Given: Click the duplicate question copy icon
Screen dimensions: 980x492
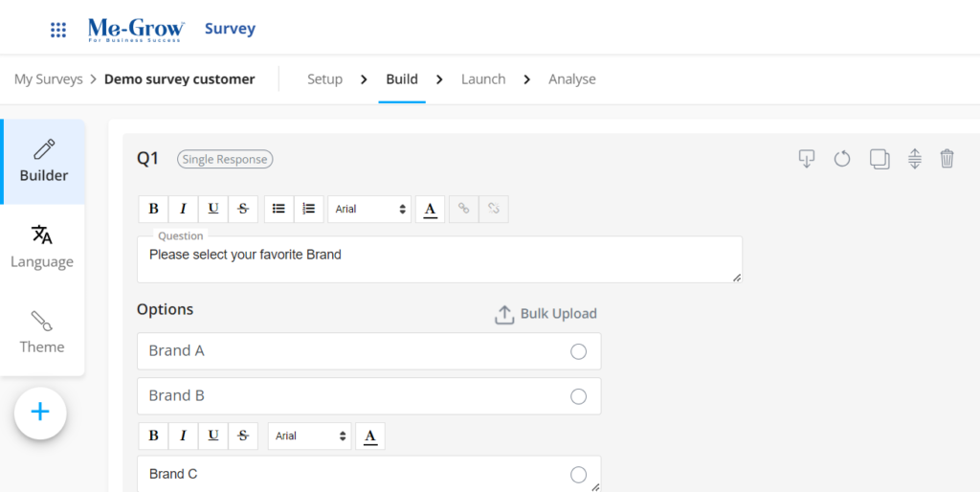Looking at the screenshot, I should [879, 159].
